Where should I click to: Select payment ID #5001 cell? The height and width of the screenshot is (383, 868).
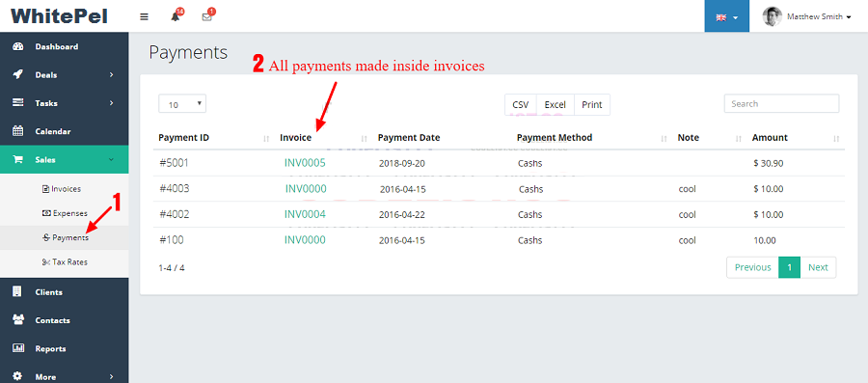[x=175, y=163]
